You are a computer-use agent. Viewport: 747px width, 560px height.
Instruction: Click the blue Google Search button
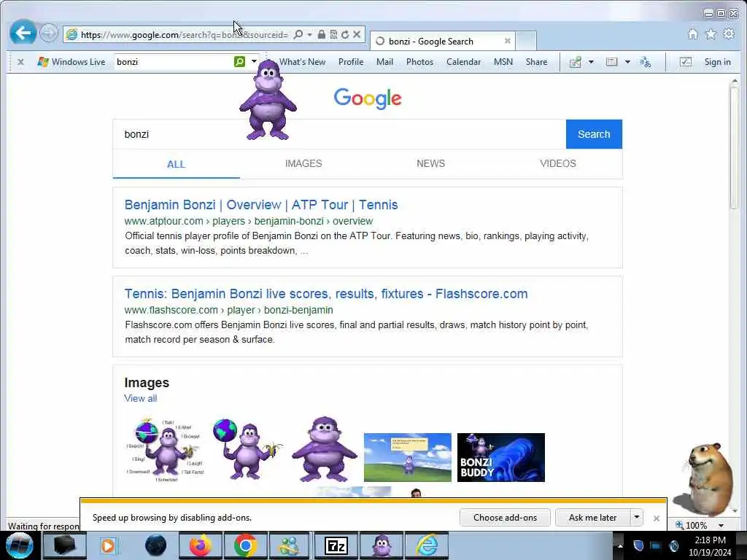pyautogui.click(x=594, y=134)
